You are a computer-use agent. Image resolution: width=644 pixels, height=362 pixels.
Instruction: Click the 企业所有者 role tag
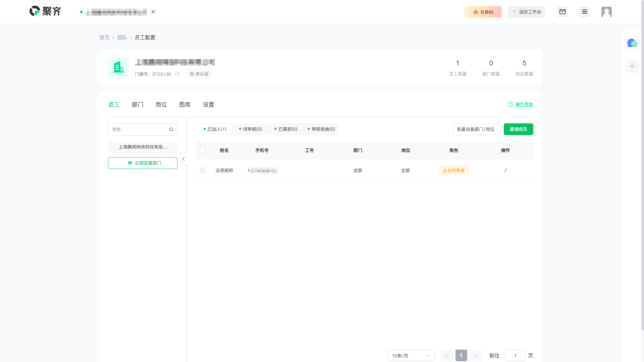(454, 171)
